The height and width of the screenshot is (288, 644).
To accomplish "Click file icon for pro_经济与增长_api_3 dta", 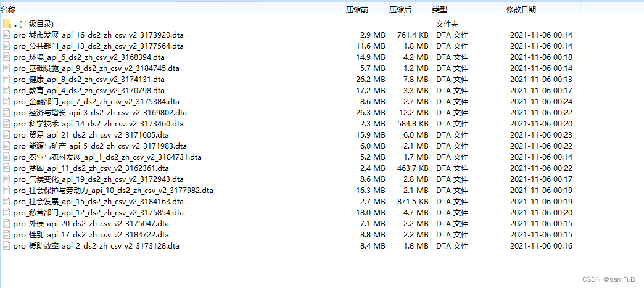I will pos(6,113).
